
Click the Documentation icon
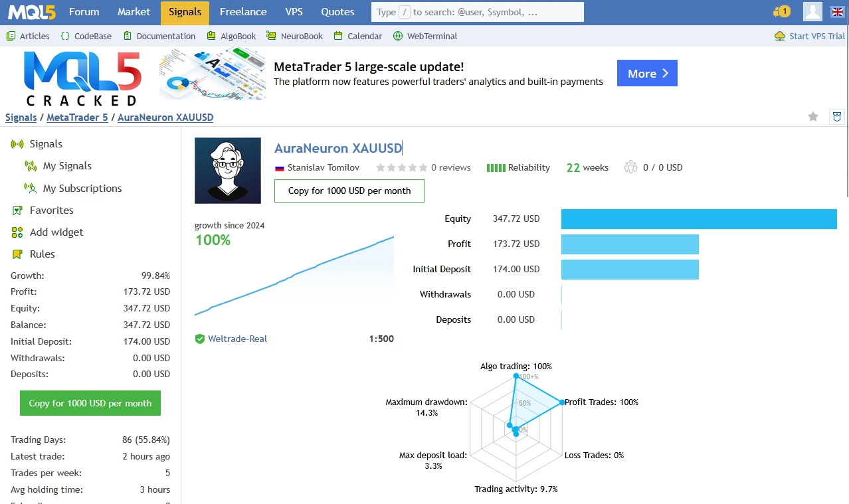[x=127, y=36]
